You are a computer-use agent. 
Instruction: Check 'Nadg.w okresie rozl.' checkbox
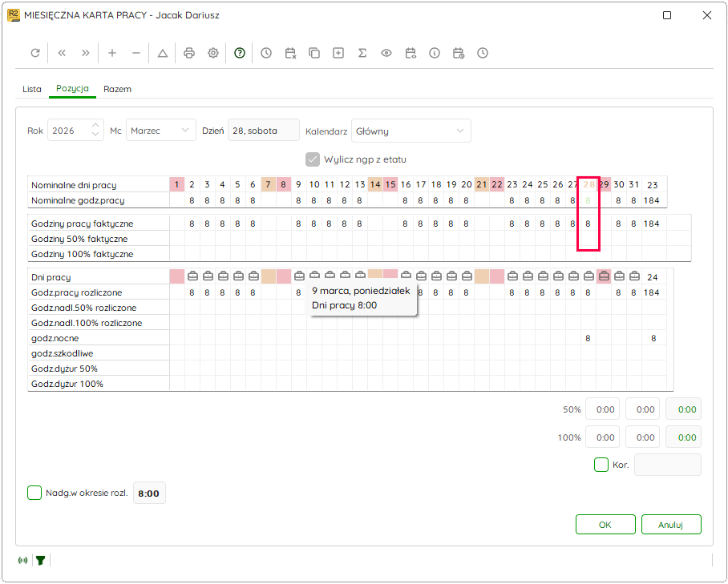[x=34, y=493]
